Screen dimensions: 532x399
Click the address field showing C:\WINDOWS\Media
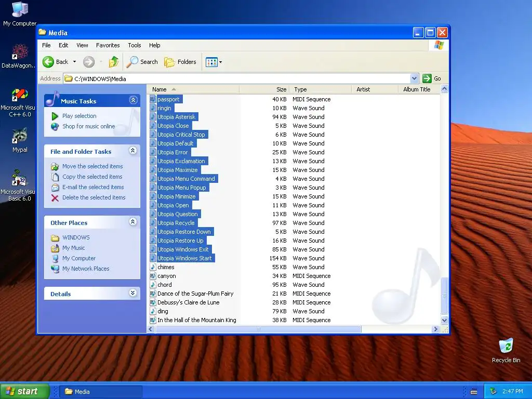tap(237, 79)
